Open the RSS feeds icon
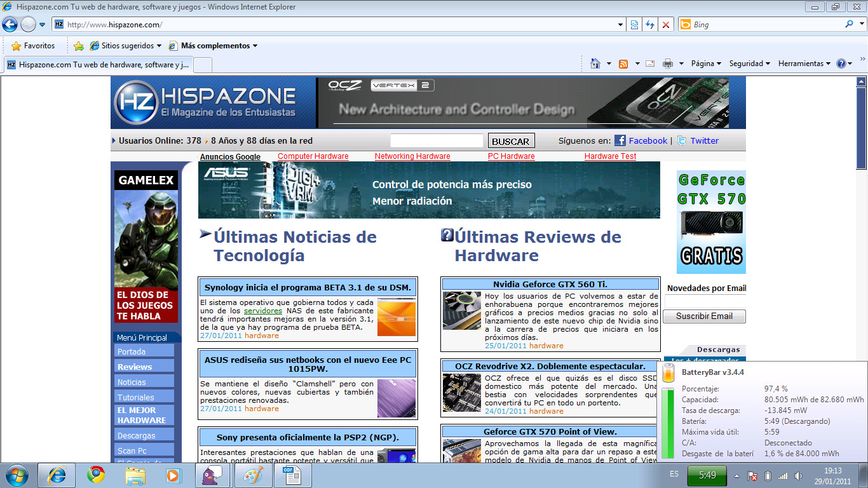868x488 pixels. (x=623, y=64)
